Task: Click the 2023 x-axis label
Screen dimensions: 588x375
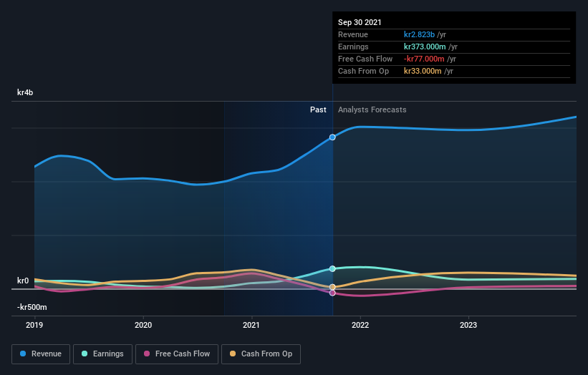Action: (x=468, y=325)
